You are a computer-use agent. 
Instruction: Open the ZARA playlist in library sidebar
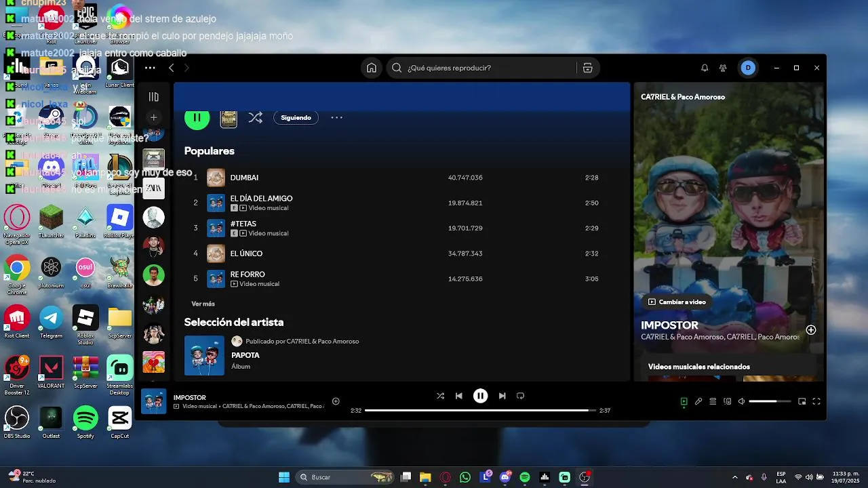(154, 188)
